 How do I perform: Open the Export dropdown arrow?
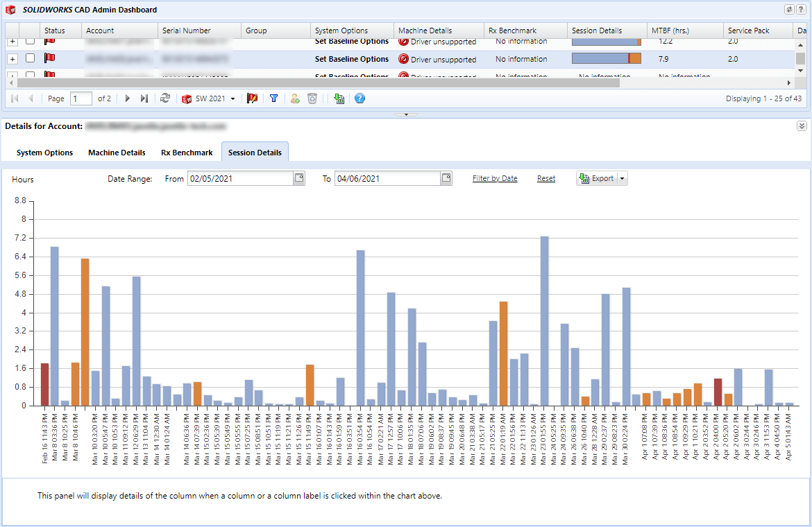pos(622,178)
